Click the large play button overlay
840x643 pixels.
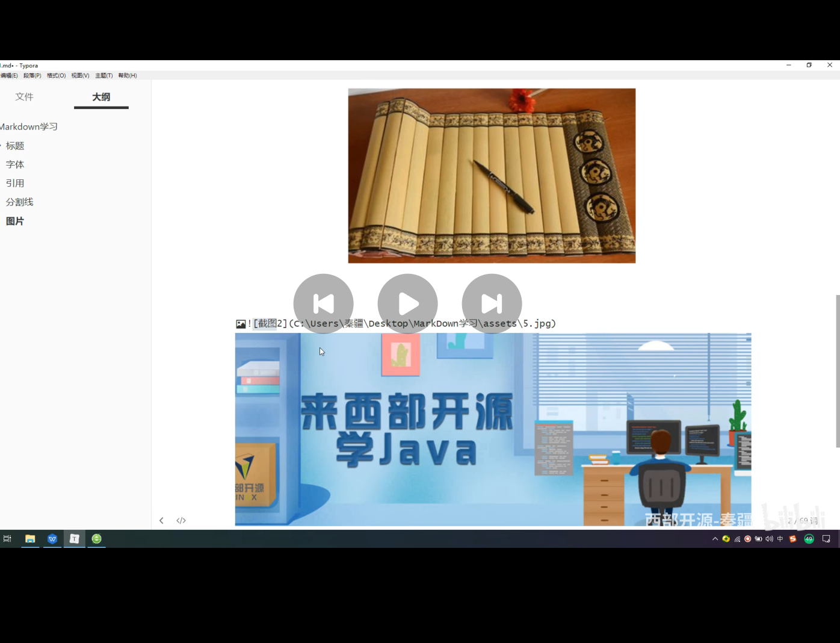pos(407,303)
